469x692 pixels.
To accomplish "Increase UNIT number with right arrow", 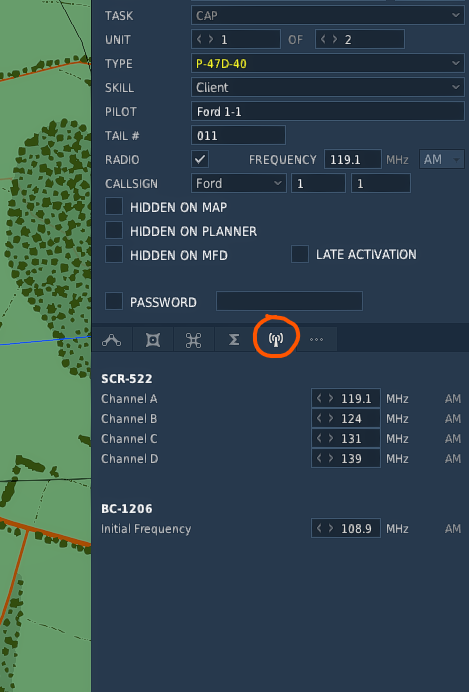I will click(210, 39).
